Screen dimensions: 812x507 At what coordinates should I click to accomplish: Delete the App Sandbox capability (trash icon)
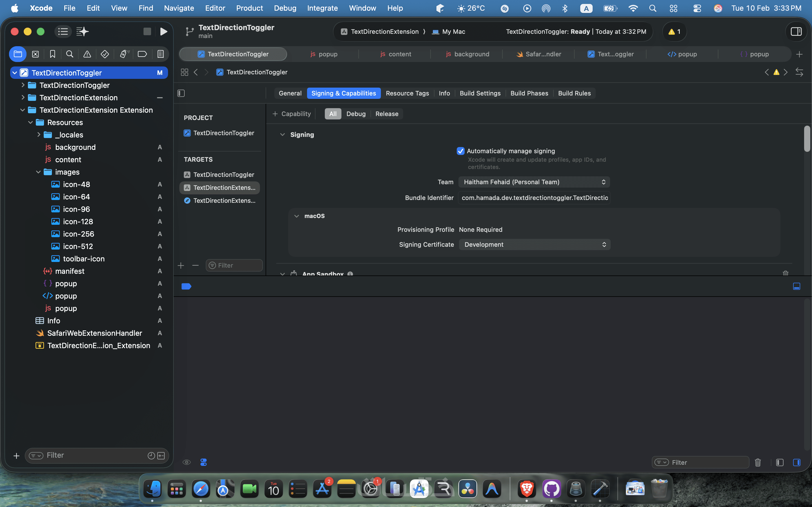click(x=785, y=273)
